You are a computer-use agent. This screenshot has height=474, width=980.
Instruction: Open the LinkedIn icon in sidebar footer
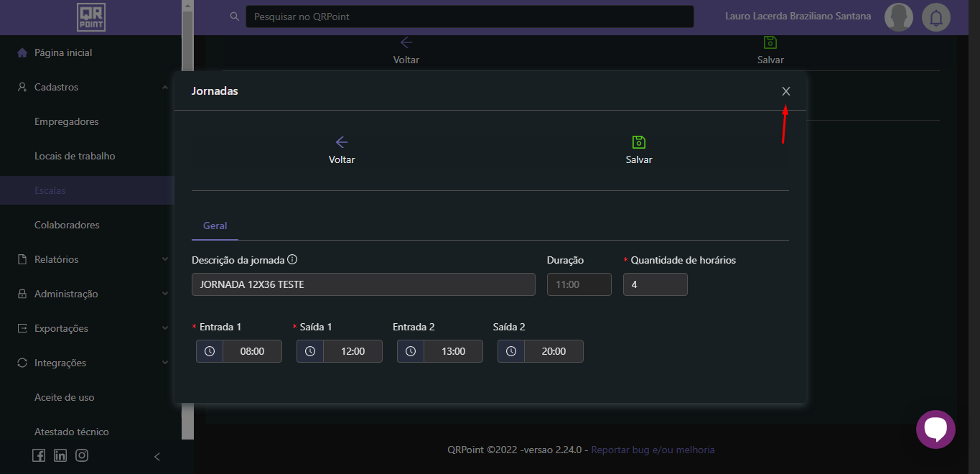tap(60, 455)
